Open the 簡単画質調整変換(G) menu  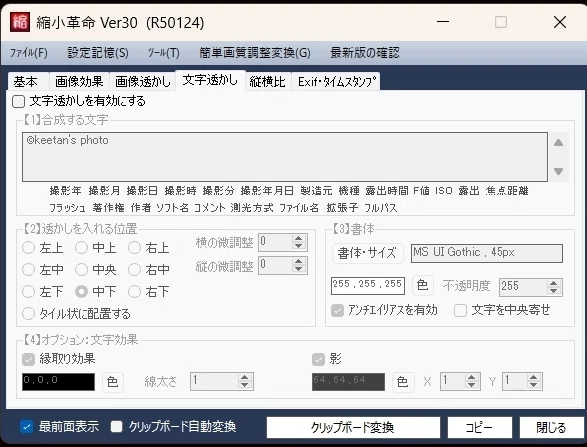tap(255, 53)
